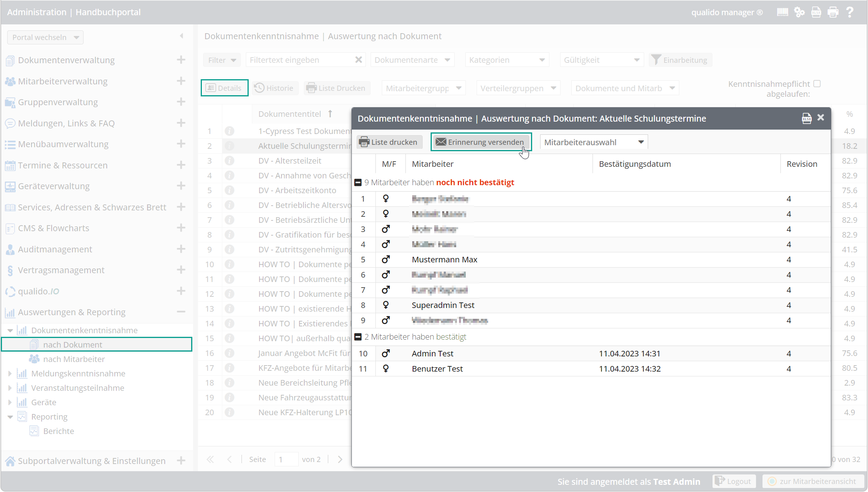This screenshot has height=492, width=868.
Task: Collapse the '2 Mitarbeiter haben bestätigt' group
Action: [x=358, y=337]
